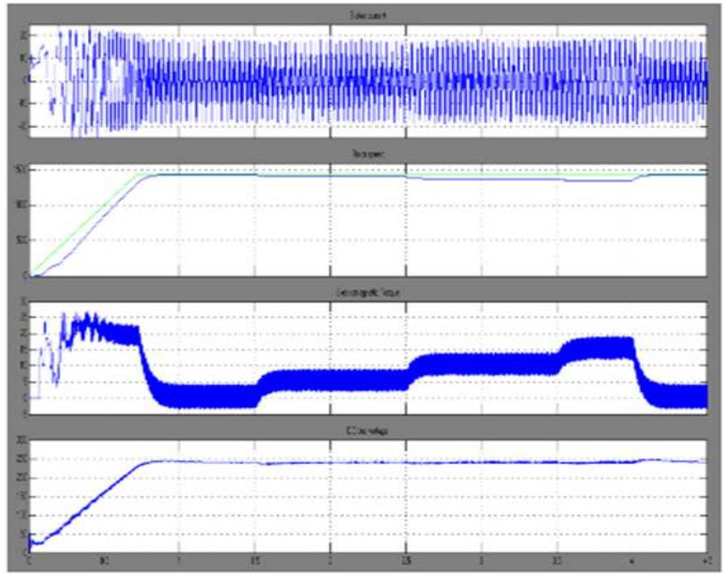This screenshot has width=728, height=574.
Task: Click the DC bus voltage plot title
Action: pyautogui.click(x=367, y=433)
